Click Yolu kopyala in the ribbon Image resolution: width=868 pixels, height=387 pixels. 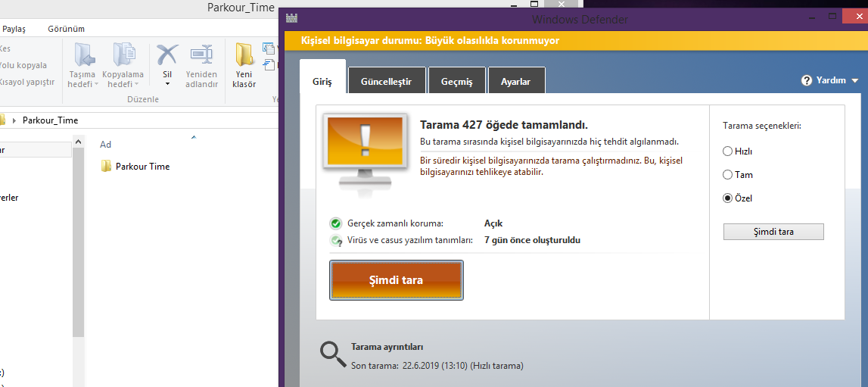click(x=22, y=65)
